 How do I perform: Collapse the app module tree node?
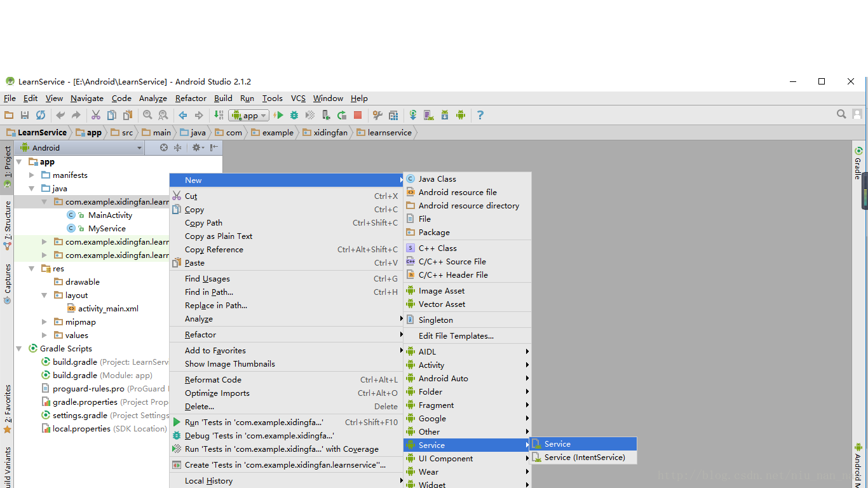pos(19,162)
